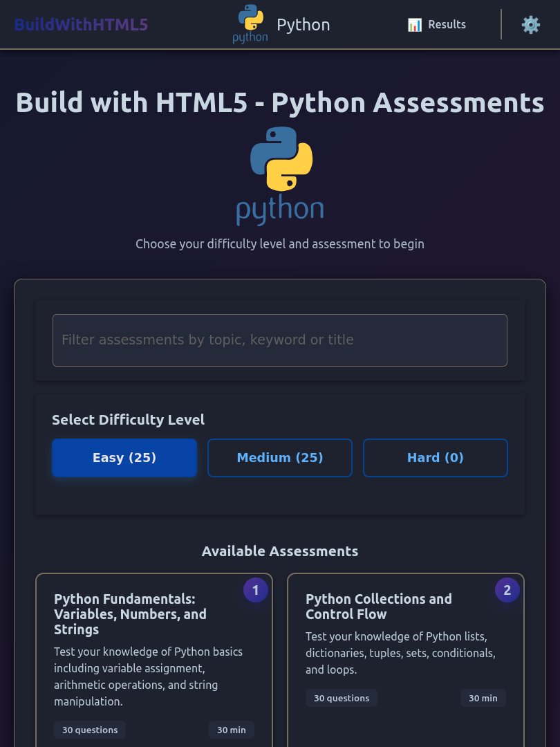Click the numbered badge 2 on the second card
The width and height of the screenshot is (560, 747).
pyautogui.click(x=507, y=590)
